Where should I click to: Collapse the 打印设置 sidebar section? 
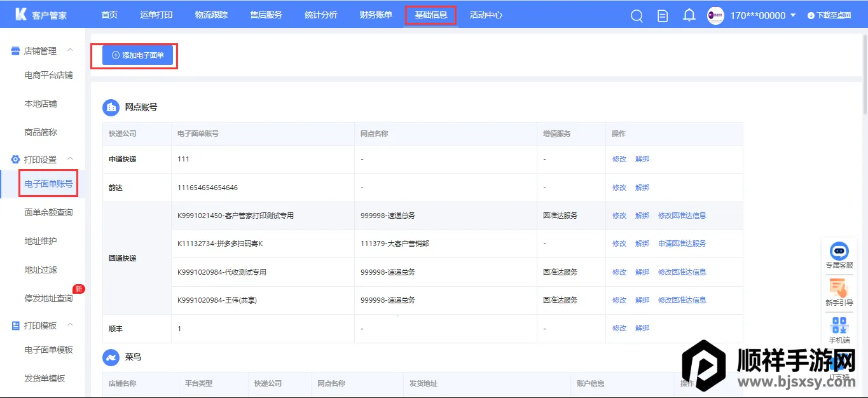(71, 159)
